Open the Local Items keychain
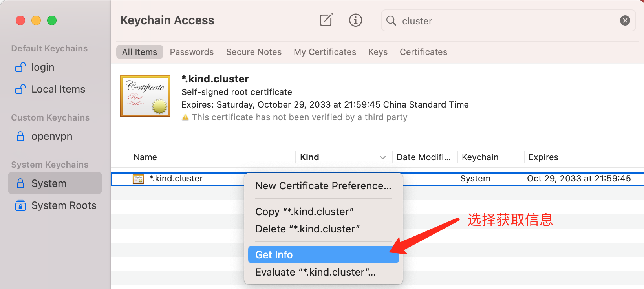This screenshot has height=289, width=644. click(58, 90)
